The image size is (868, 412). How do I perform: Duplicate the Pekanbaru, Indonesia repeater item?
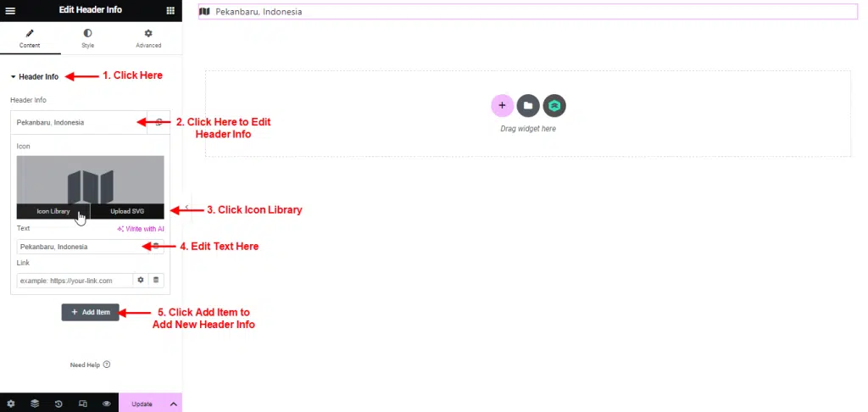coord(159,122)
